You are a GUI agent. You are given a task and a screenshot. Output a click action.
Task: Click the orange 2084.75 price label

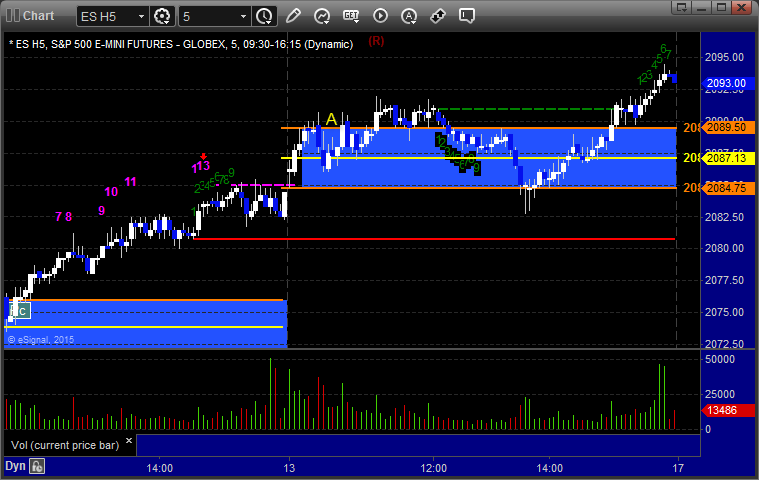click(x=728, y=188)
